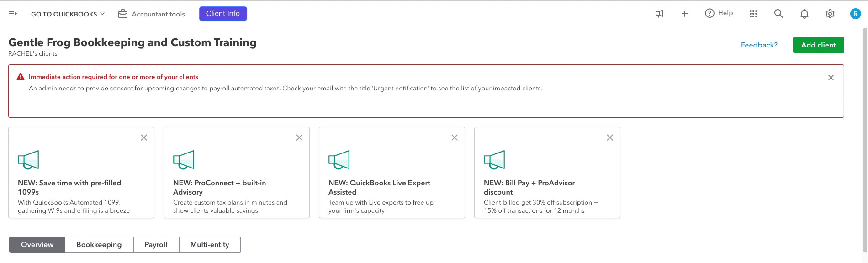This screenshot has width=868, height=263.
Task: Open the megaphone announcements icon in header
Action: point(659,14)
